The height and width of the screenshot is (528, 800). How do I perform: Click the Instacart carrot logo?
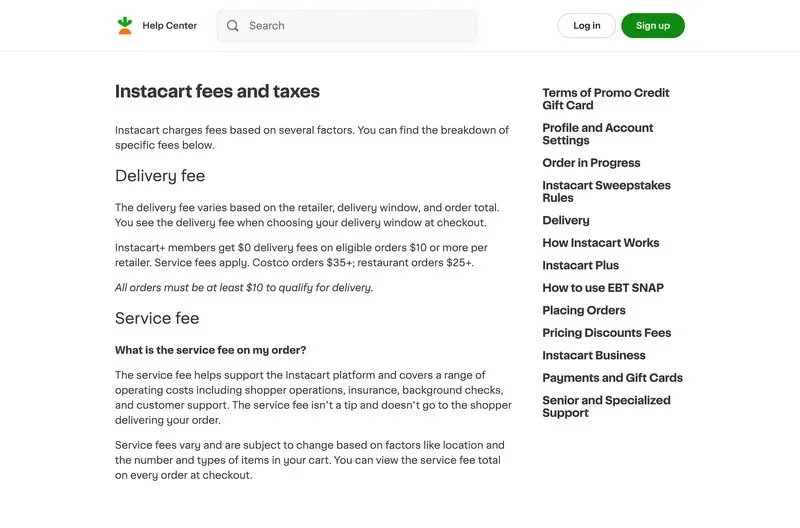pyautogui.click(x=124, y=26)
